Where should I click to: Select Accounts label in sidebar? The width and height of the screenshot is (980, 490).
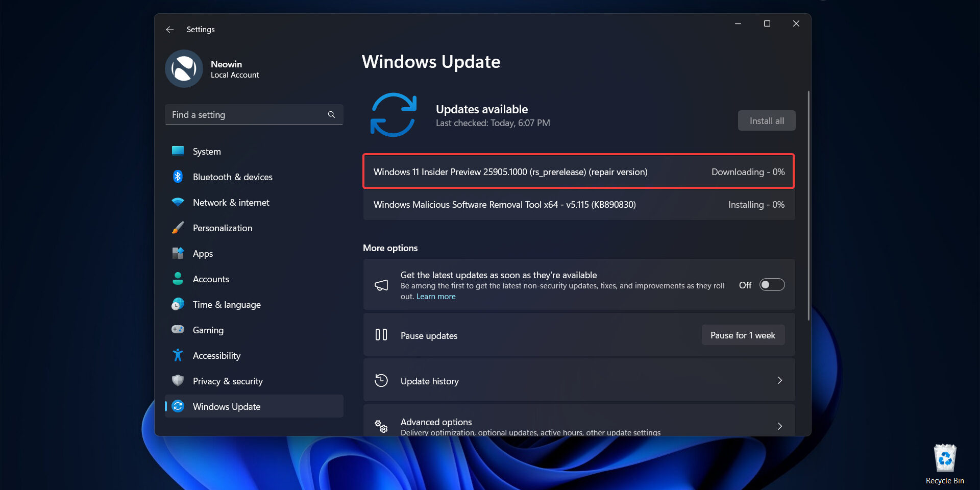click(211, 279)
